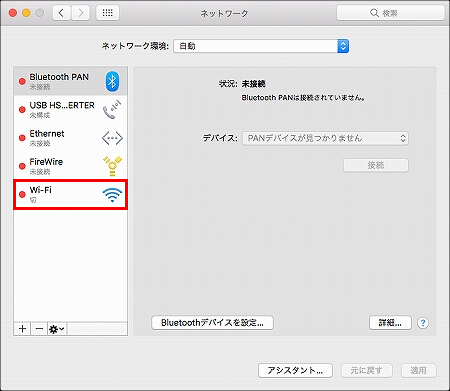Screen dimensions: 450x391
Task: Close window with the red button
Action: click(13, 13)
